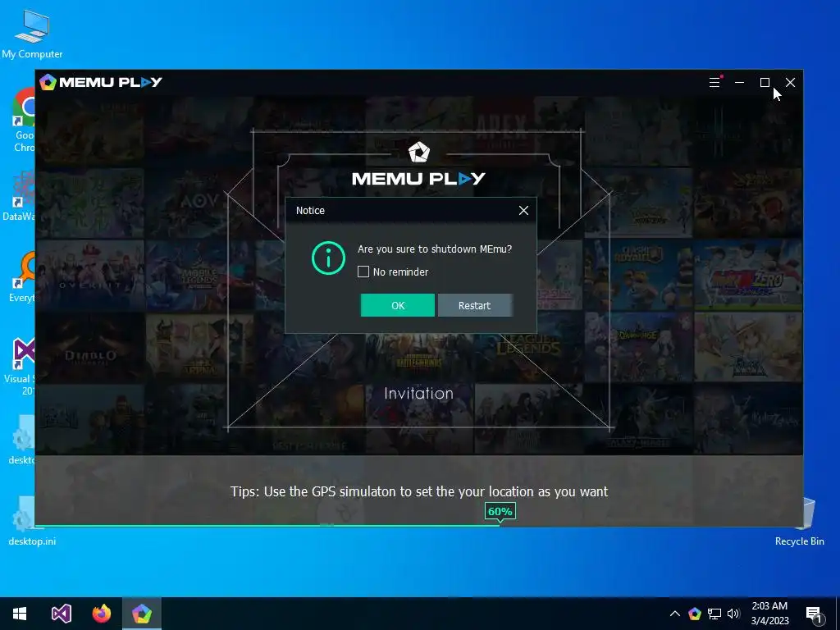Click the Clash Royale game thumbnail

638,275
